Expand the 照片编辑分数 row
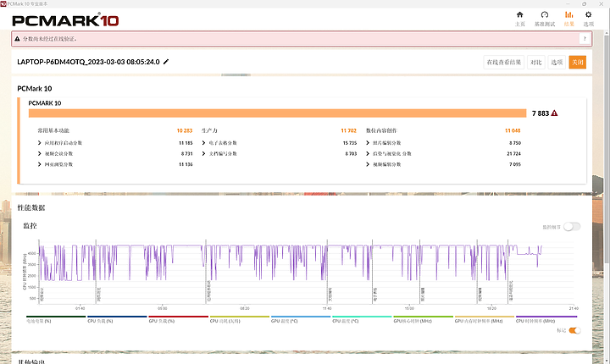This screenshot has width=610, height=364. 368,143
